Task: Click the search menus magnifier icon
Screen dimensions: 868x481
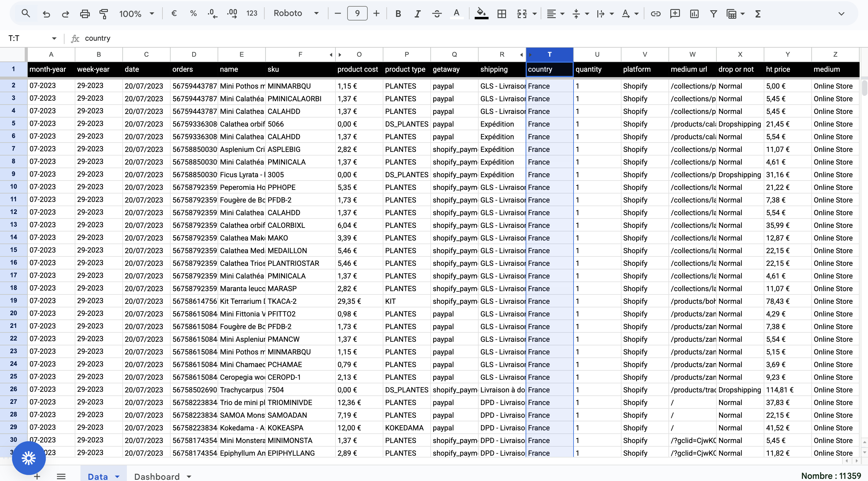Action: pyautogui.click(x=26, y=14)
